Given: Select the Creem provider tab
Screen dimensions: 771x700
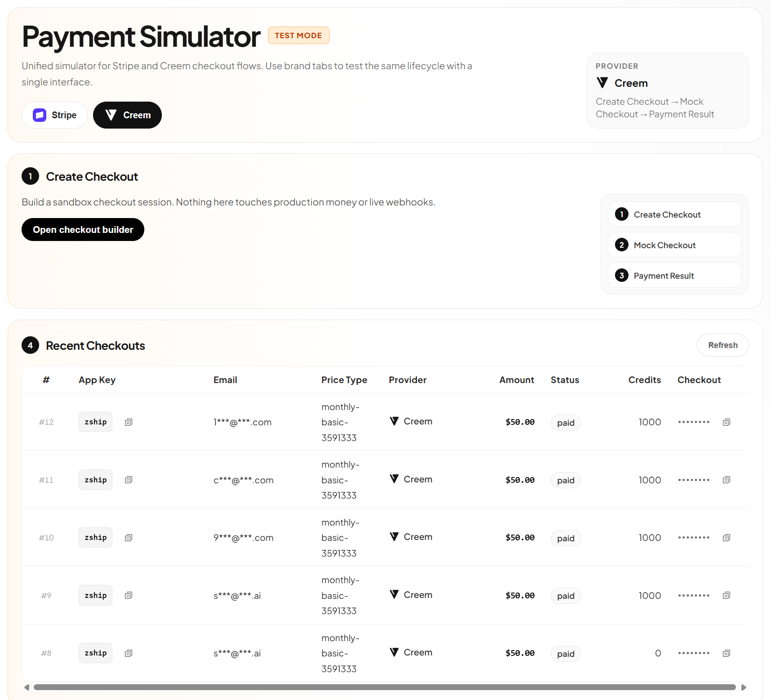Looking at the screenshot, I should [x=127, y=115].
